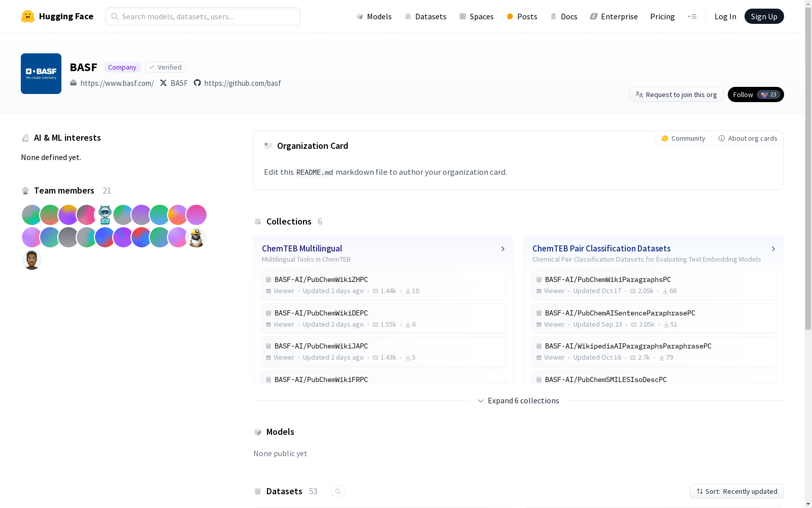Click the Models section cube icon
812x508 pixels.
(258, 432)
